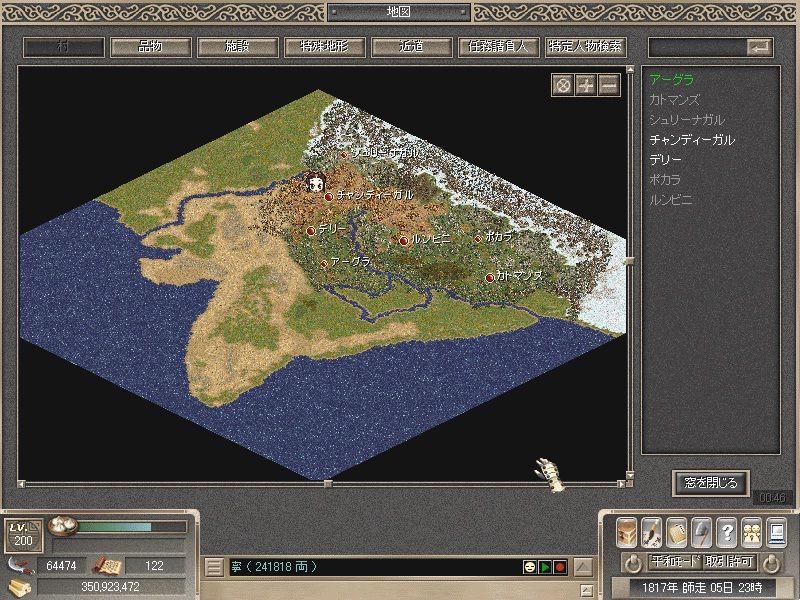Toggle the 取引許可 trade permission

click(729, 562)
